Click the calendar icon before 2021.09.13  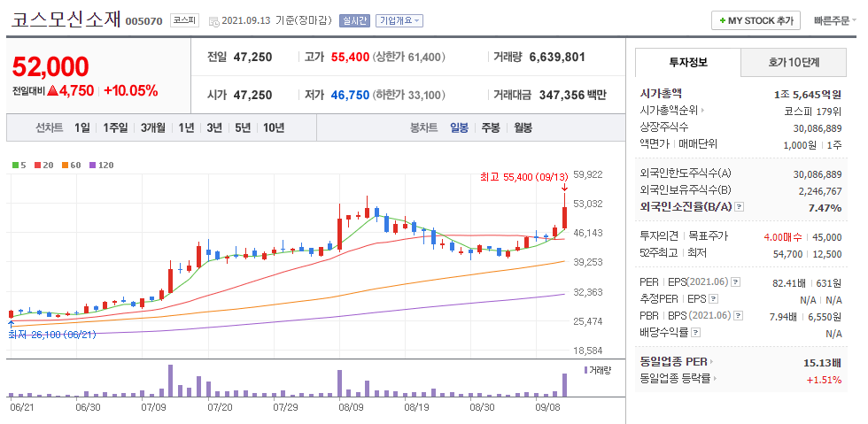pyautogui.click(x=213, y=21)
